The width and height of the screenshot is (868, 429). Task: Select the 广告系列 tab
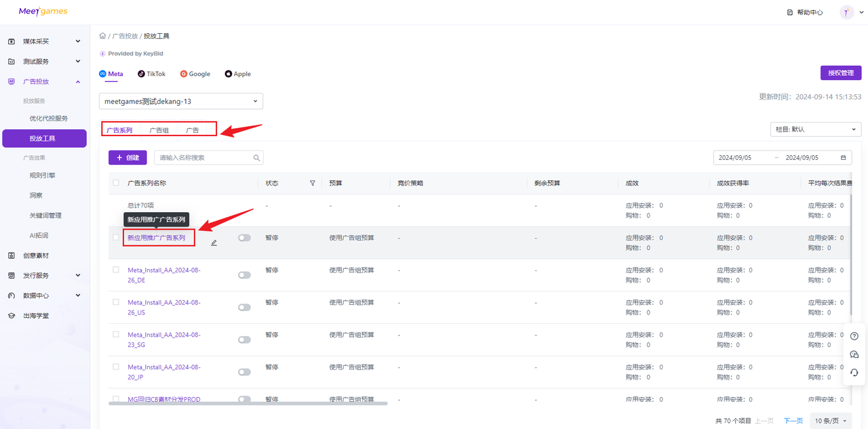pyautogui.click(x=120, y=129)
